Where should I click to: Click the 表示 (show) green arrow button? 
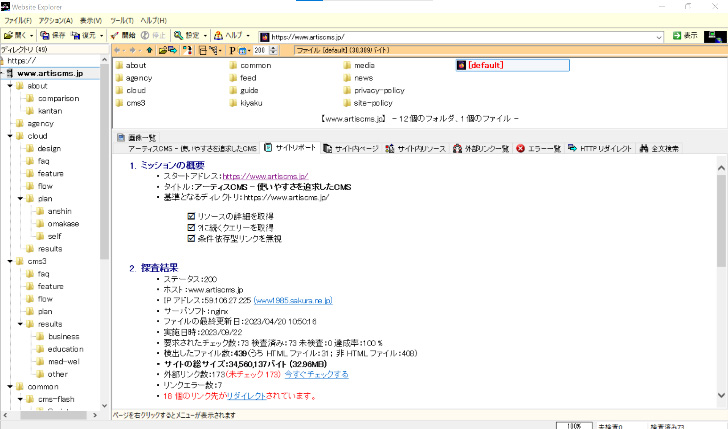tap(685, 36)
